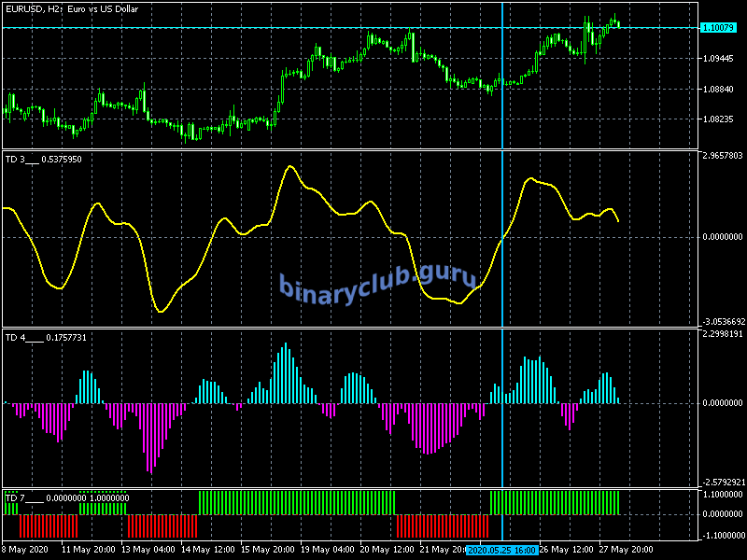Click the binaryclub.guru watermark text
747x560 pixels.
point(377,282)
